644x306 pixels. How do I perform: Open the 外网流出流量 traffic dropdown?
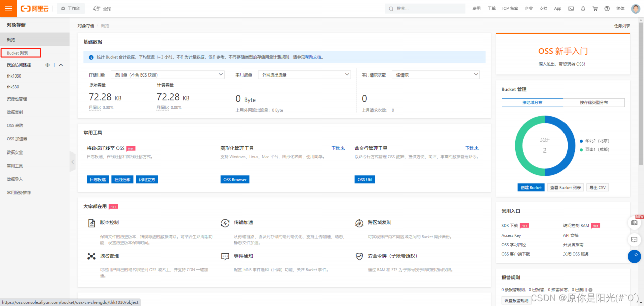point(304,74)
